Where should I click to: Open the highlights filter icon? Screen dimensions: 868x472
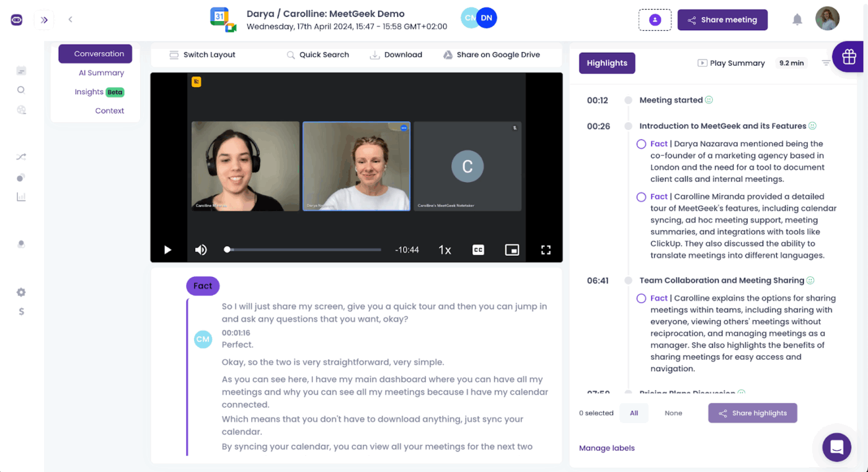tap(825, 63)
